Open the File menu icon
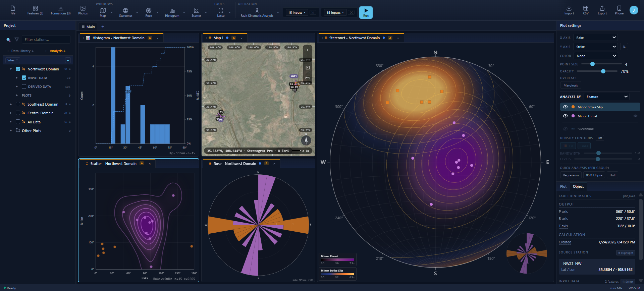The image size is (644, 291). 13,10
